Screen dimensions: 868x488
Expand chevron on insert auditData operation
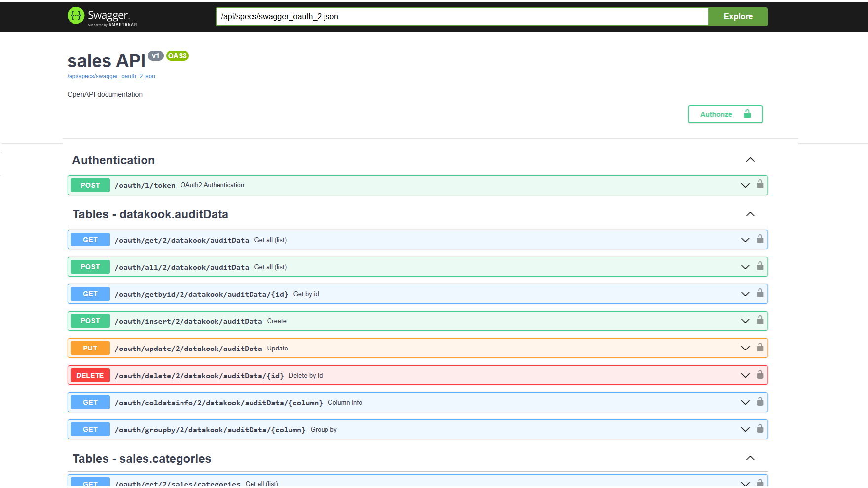click(x=745, y=321)
